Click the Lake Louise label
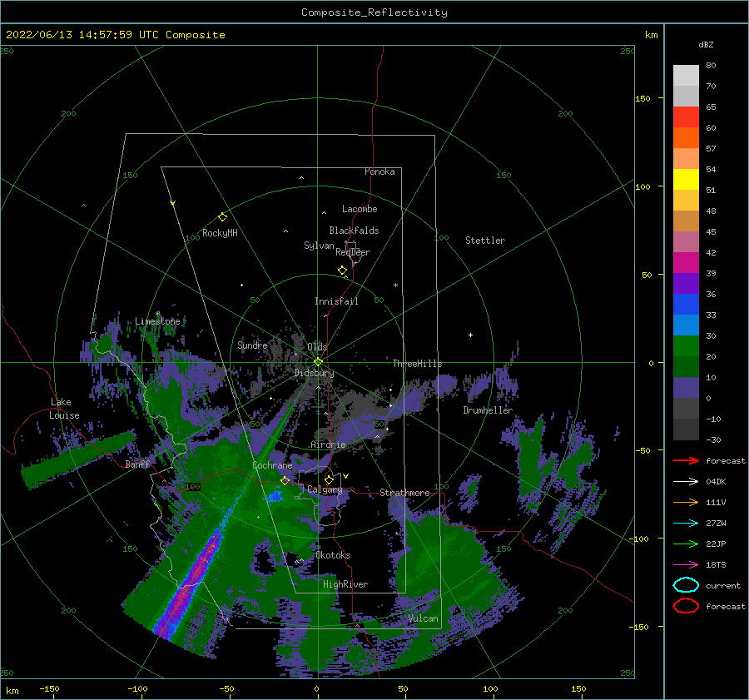Image resolution: width=749 pixels, height=700 pixels. click(64, 409)
